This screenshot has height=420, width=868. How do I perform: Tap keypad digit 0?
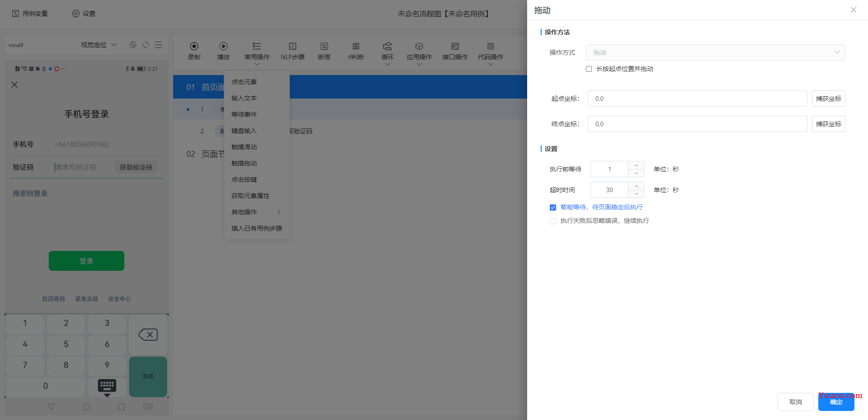[x=45, y=386]
